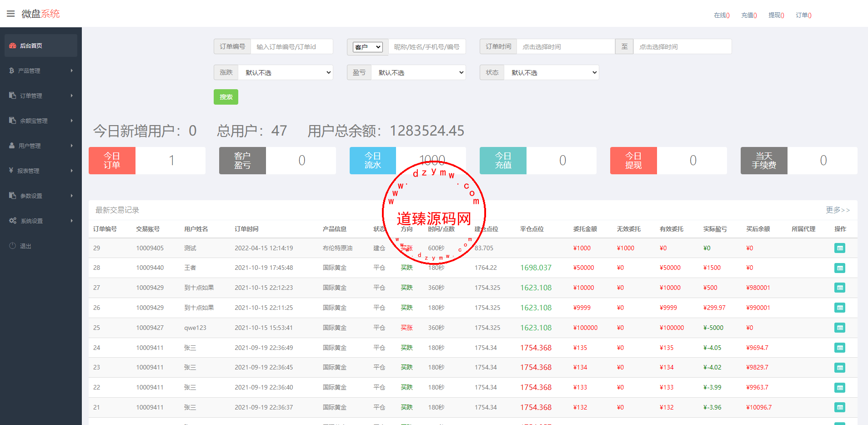Open details icon for order 27

pos(840,288)
